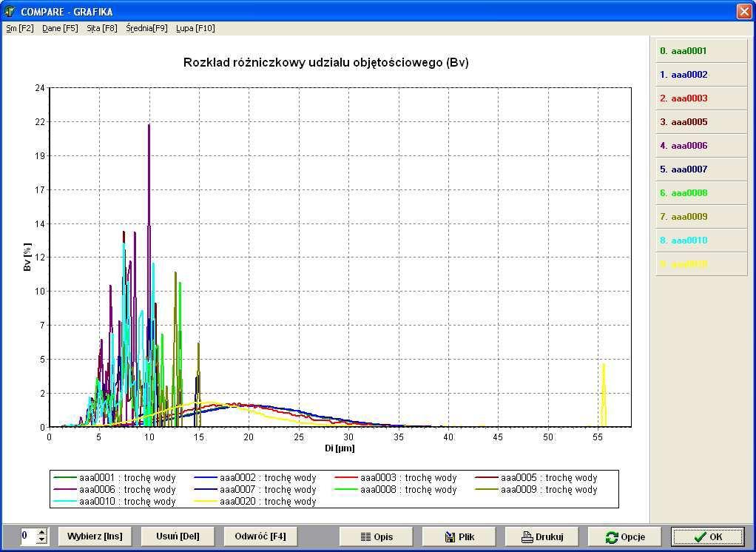Open the Średnia[F9] menu
The width and height of the screenshot is (756, 552).
tap(146, 28)
